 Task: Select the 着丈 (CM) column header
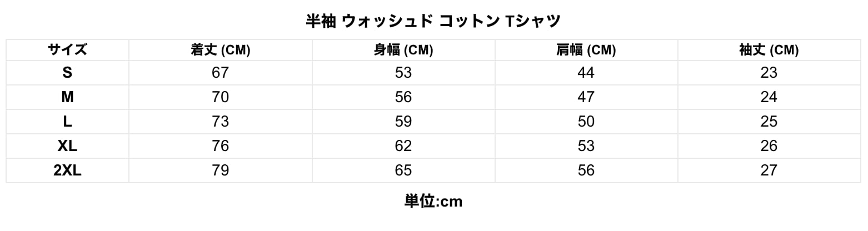tap(221, 50)
